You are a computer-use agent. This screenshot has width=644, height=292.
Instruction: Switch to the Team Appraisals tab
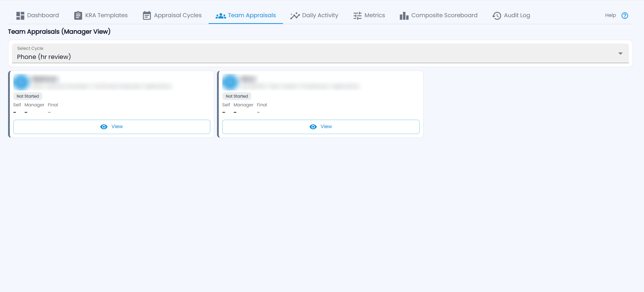point(246,15)
